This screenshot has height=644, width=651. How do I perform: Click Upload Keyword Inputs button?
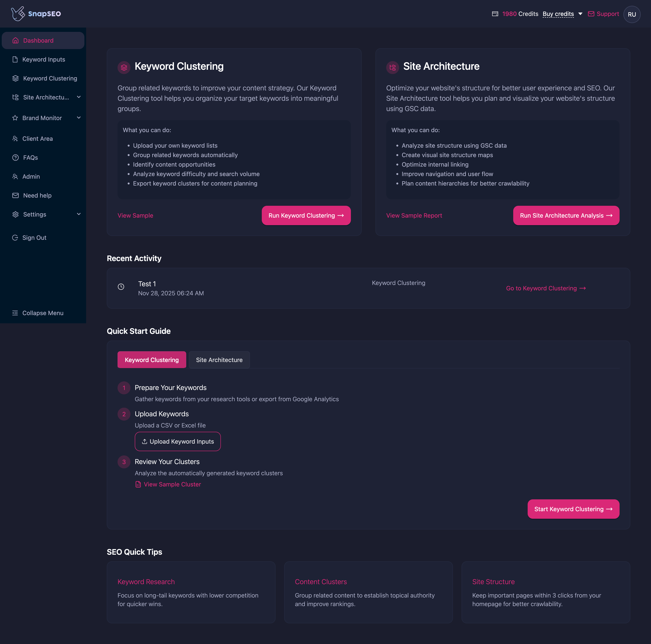[x=178, y=441]
